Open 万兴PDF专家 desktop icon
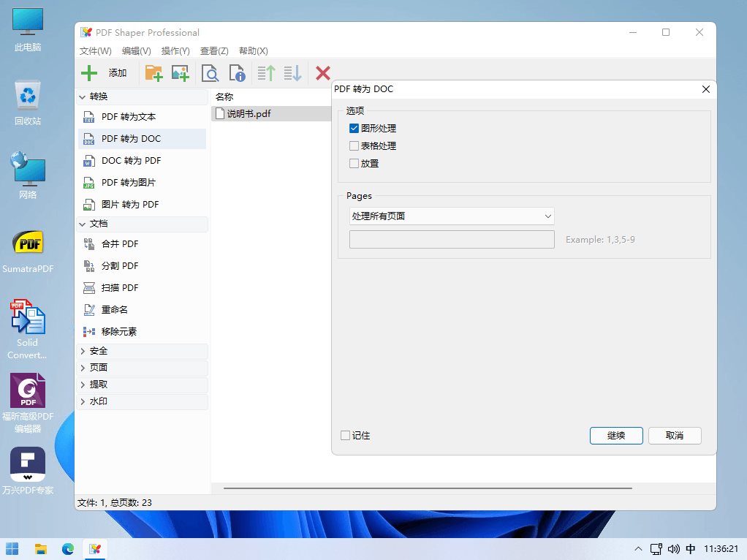 [x=28, y=471]
